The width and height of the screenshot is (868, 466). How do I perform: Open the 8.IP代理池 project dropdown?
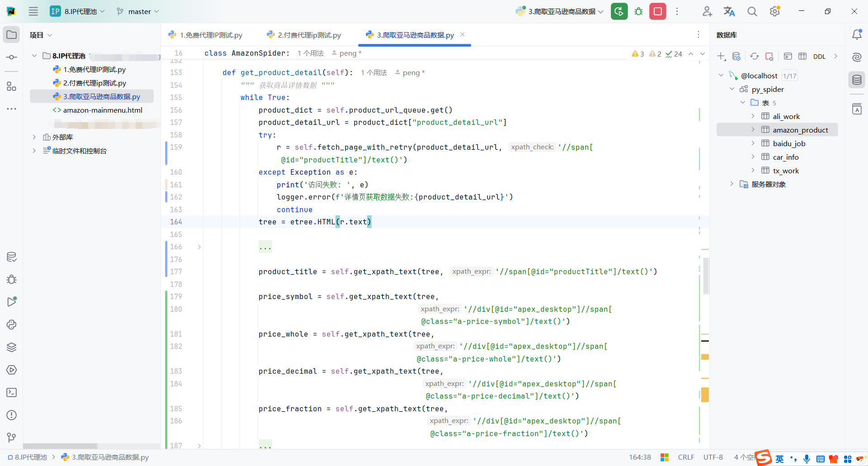pos(77,11)
